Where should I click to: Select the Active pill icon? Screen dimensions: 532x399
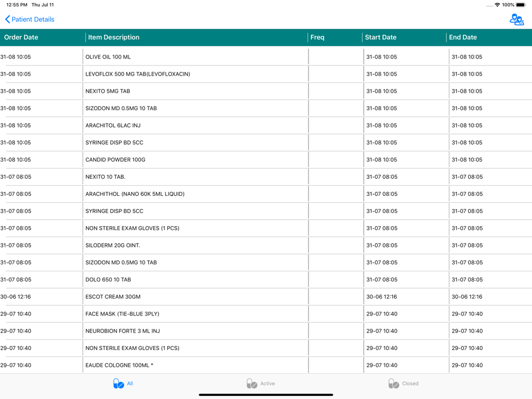pyautogui.click(x=252, y=384)
